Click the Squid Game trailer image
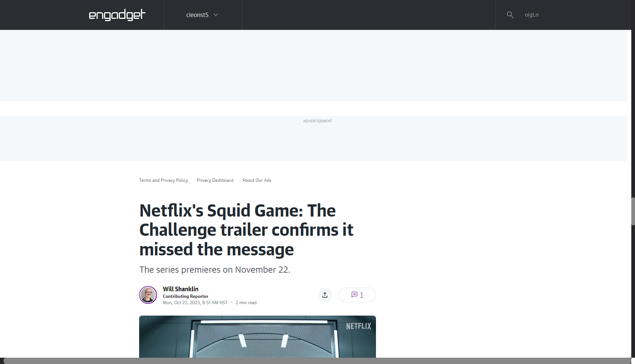The height and width of the screenshot is (364, 635). 257,337
